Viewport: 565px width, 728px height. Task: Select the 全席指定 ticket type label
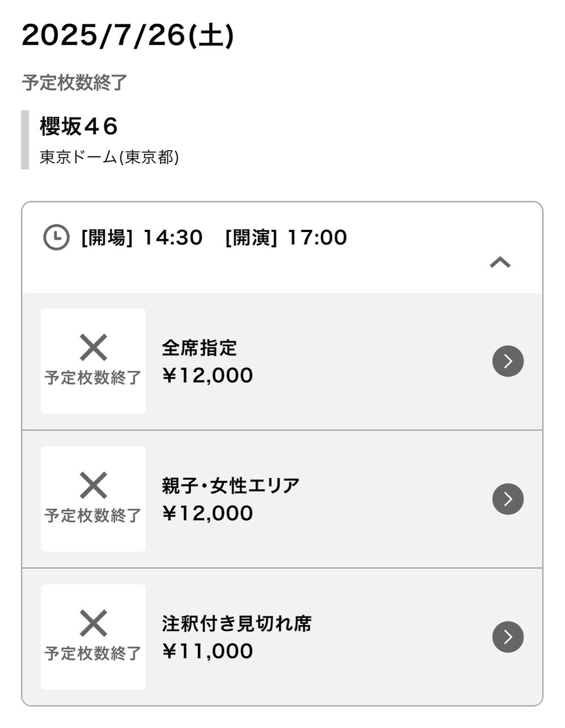[x=199, y=348]
